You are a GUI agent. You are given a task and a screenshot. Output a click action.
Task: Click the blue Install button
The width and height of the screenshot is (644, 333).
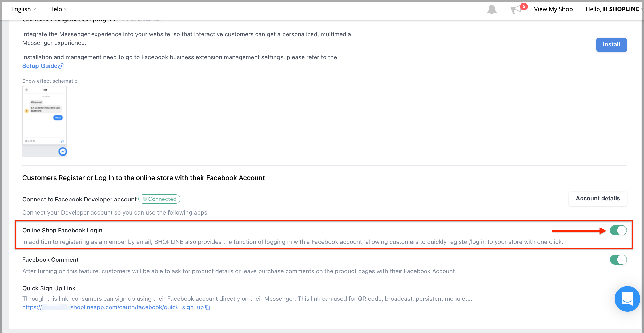click(x=611, y=45)
